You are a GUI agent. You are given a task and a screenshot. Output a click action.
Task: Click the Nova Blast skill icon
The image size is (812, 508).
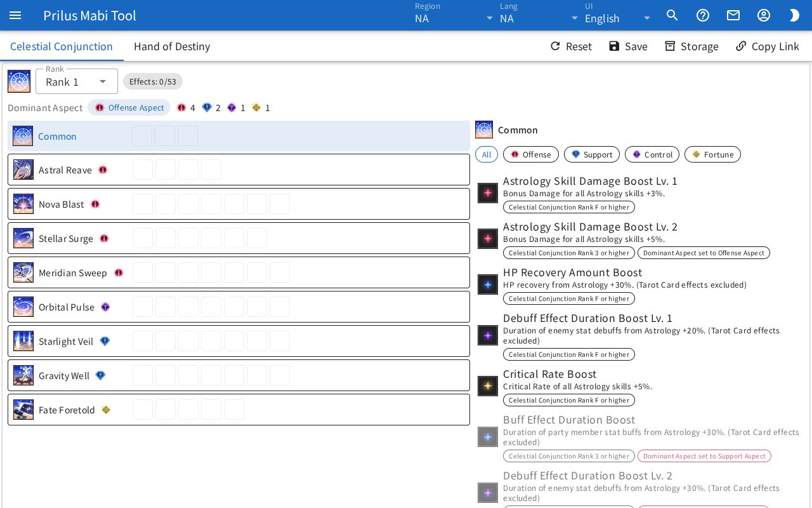(x=23, y=204)
